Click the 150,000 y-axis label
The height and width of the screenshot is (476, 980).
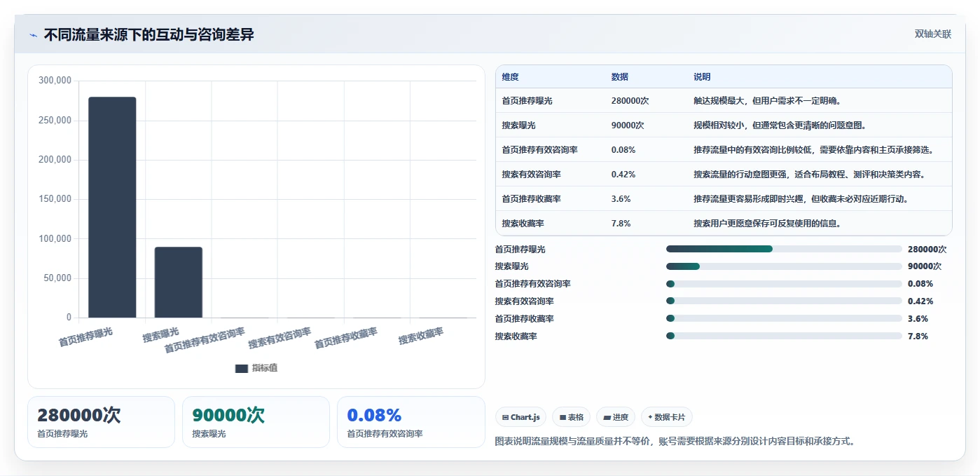55,199
